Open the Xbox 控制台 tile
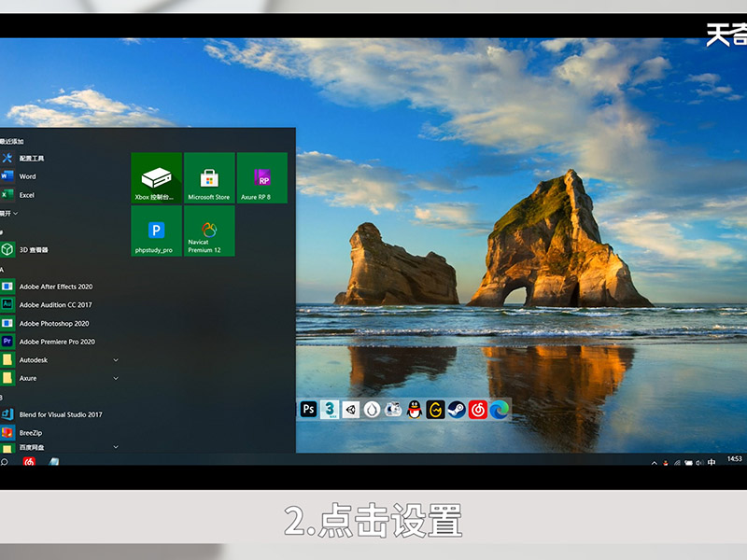 pyautogui.click(x=156, y=178)
